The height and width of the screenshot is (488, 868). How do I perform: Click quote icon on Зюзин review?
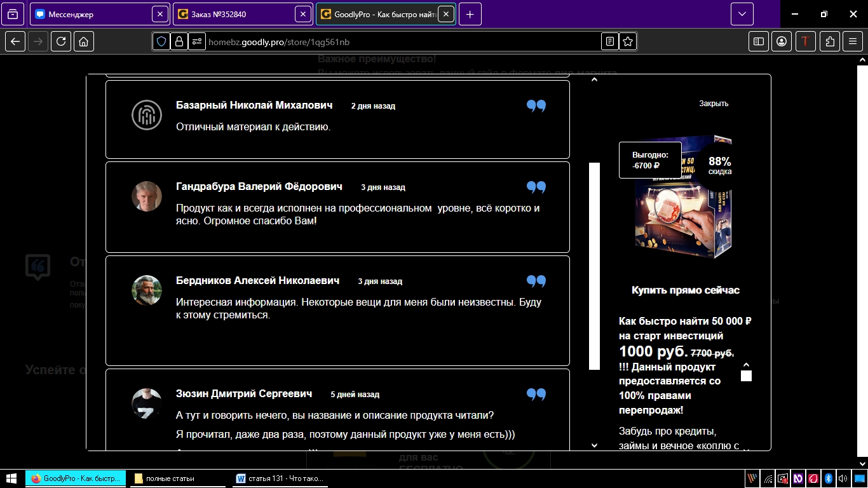point(536,395)
